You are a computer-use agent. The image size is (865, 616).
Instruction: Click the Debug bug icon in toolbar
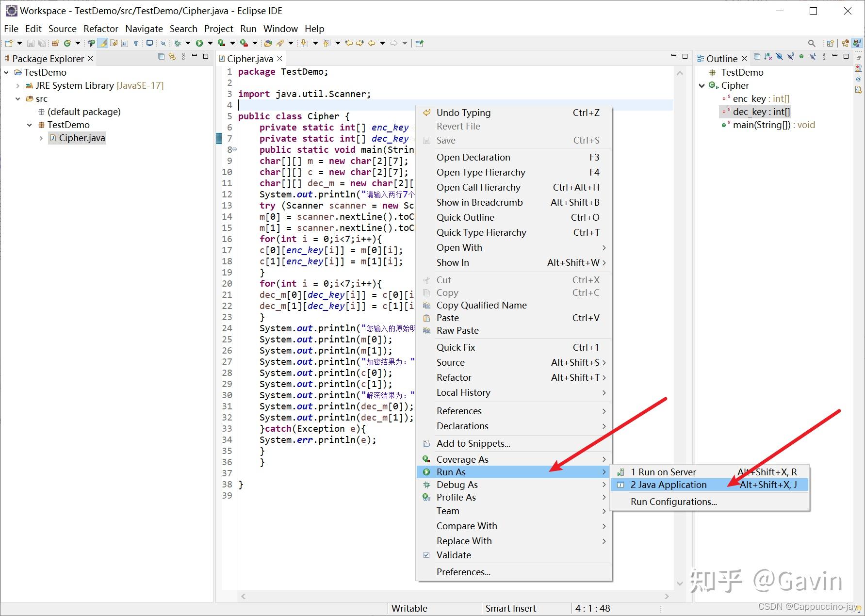[x=178, y=43]
